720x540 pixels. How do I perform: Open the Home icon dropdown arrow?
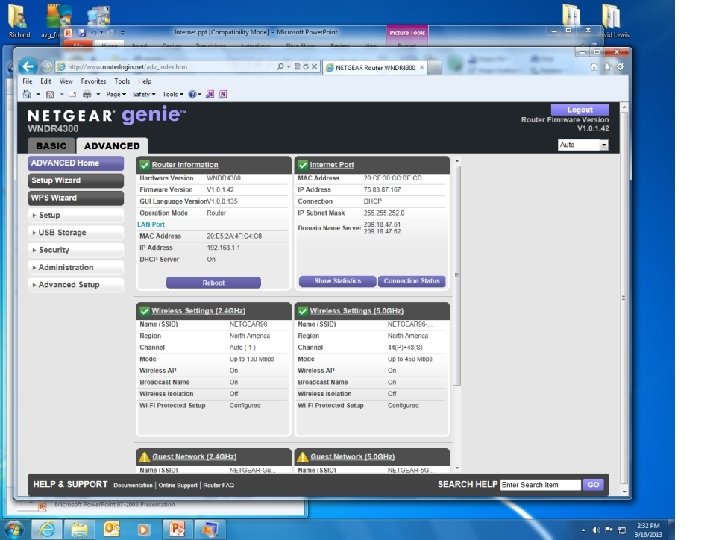[38, 95]
